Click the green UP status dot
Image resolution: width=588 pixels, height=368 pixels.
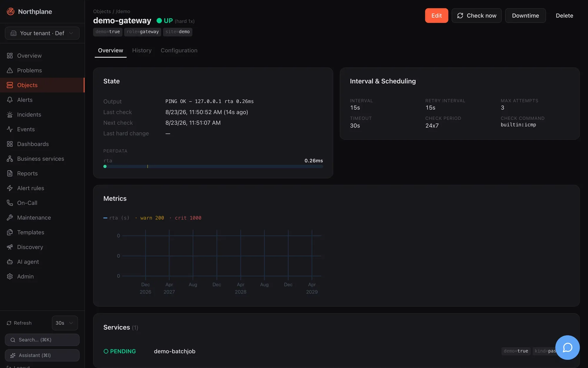tap(159, 21)
